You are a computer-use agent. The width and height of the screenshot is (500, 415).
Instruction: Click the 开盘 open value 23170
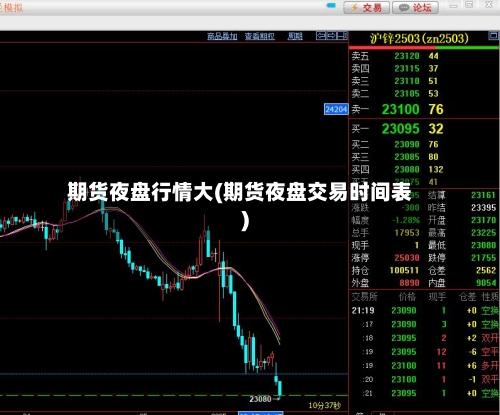click(484, 220)
